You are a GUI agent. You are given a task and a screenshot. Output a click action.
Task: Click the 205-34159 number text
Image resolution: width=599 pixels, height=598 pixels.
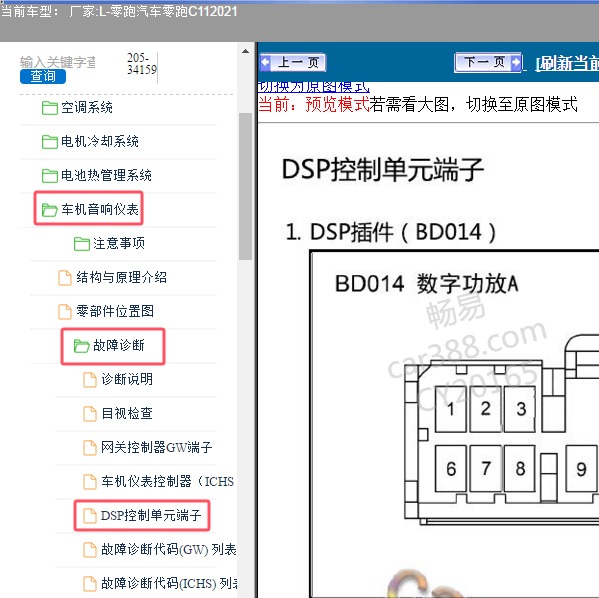coord(142,63)
